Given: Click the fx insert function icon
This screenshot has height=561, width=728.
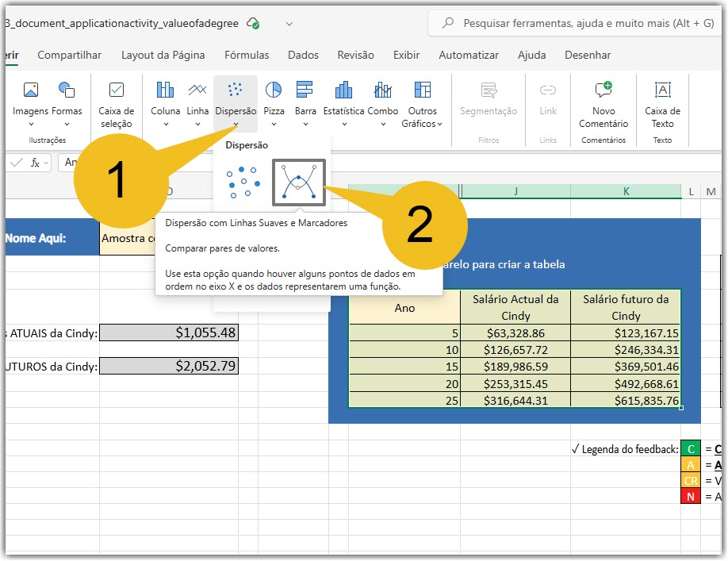Looking at the screenshot, I should pos(35,163).
